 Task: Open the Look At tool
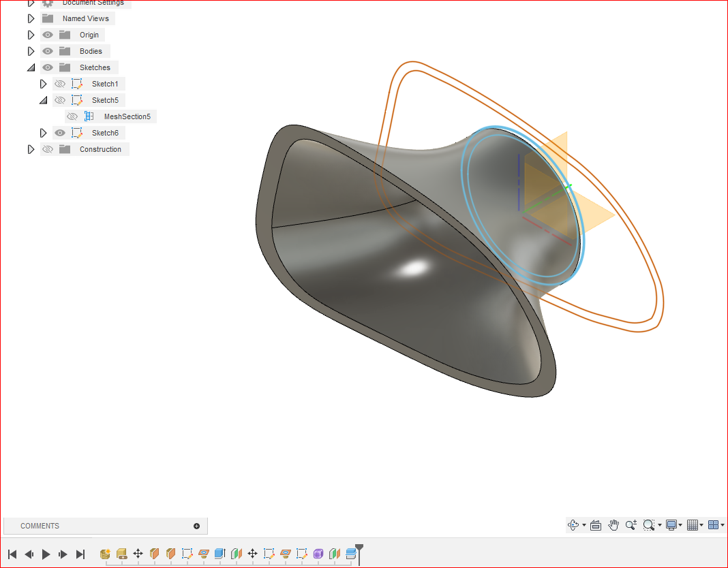[595, 524]
